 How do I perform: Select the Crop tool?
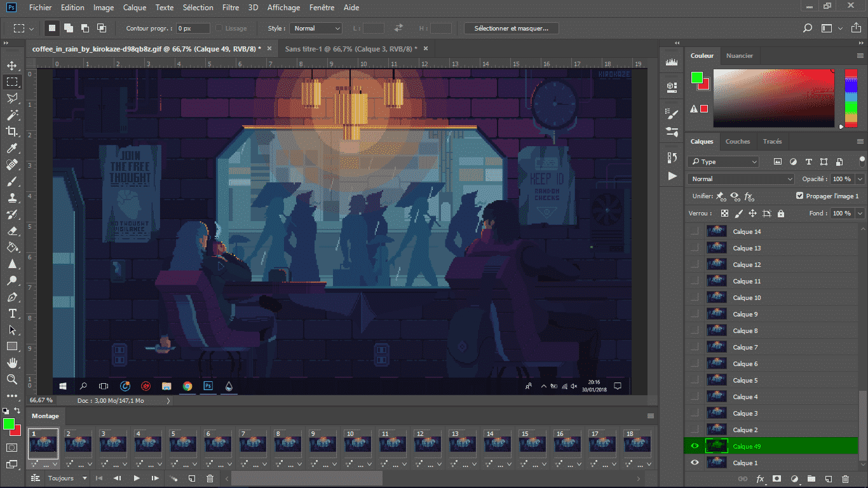pos(12,132)
